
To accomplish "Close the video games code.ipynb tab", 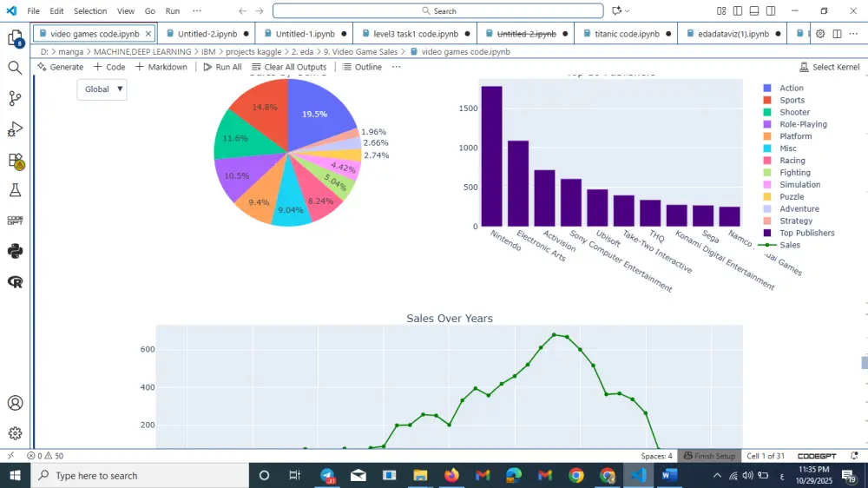I will 148,34.
